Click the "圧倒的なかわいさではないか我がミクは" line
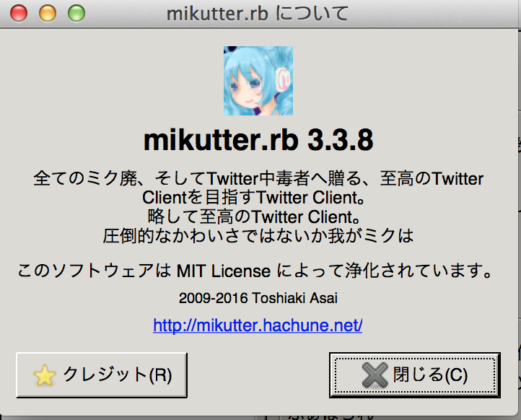521x420 pixels. point(258,236)
